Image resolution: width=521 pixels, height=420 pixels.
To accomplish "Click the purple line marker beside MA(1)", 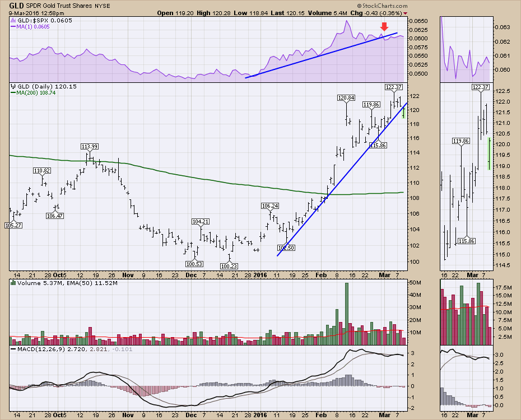I will coord(13,27).
